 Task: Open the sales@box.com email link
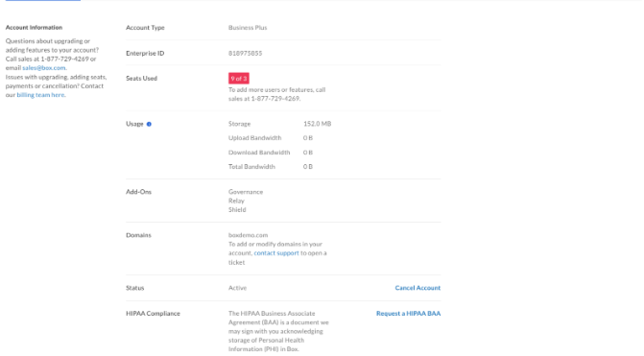[44, 68]
